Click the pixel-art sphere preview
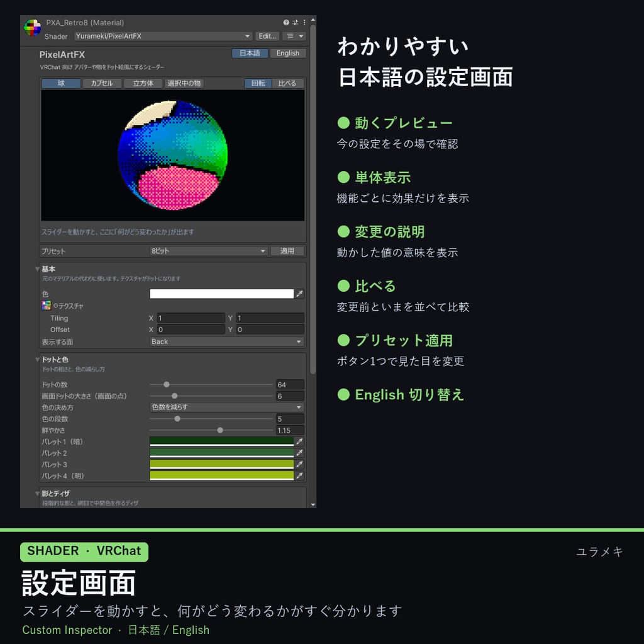 coord(172,155)
